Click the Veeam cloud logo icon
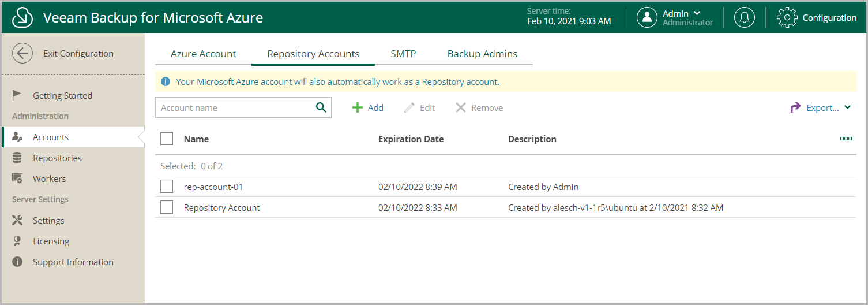Viewport: 868px width, 305px height. pos(22,18)
